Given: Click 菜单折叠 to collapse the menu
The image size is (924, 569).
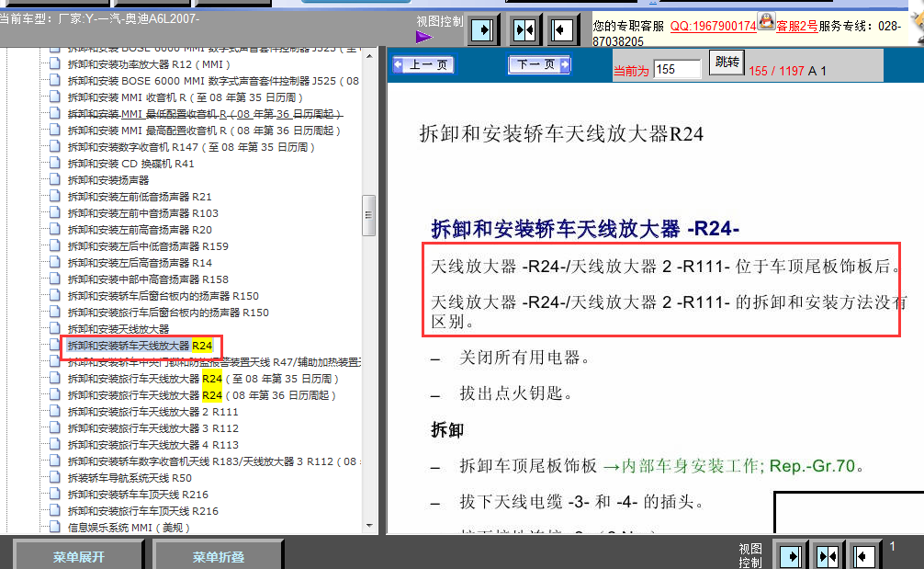Looking at the screenshot, I should pos(218,557).
